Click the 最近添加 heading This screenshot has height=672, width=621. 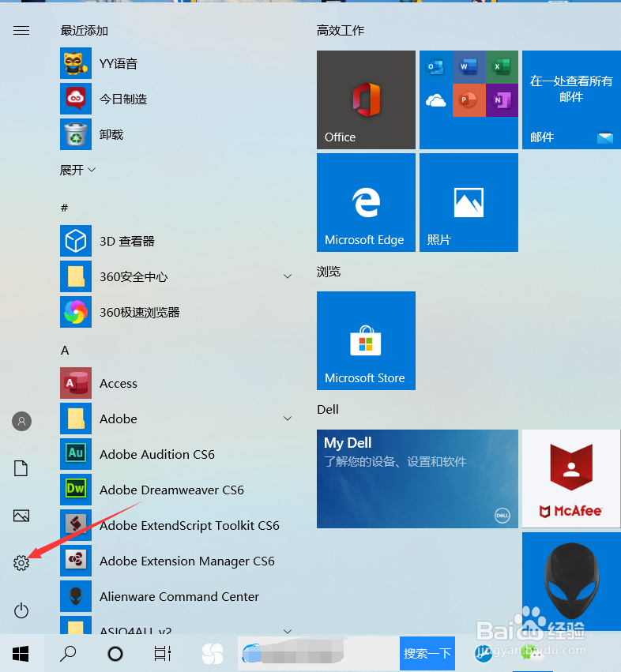coord(84,31)
